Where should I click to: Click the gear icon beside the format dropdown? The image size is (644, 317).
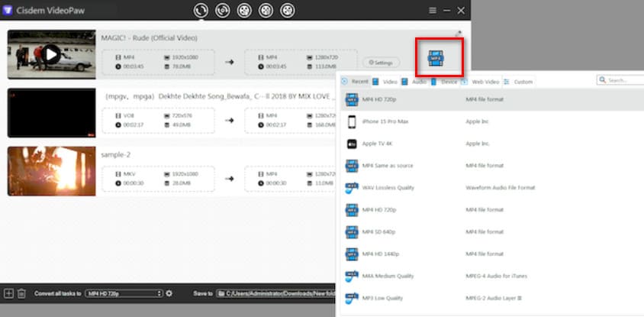169,293
